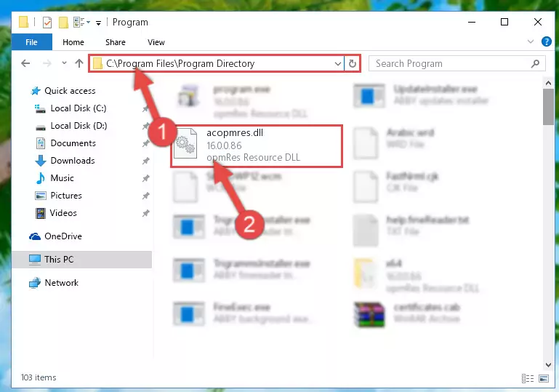Image resolution: width=559 pixels, height=392 pixels.
Task: Go back using the Back arrow
Action: tap(25, 63)
